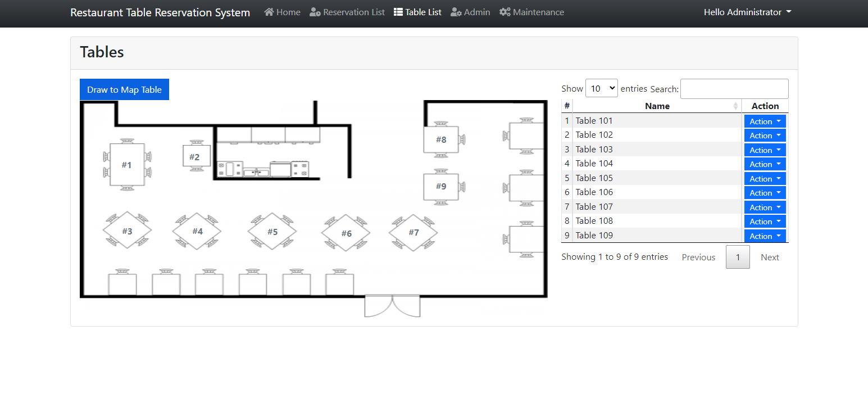Click diamond table #3 on the floor plan
Image resolution: width=868 pixels, height=402 pixels.
[x=128, y=231]
